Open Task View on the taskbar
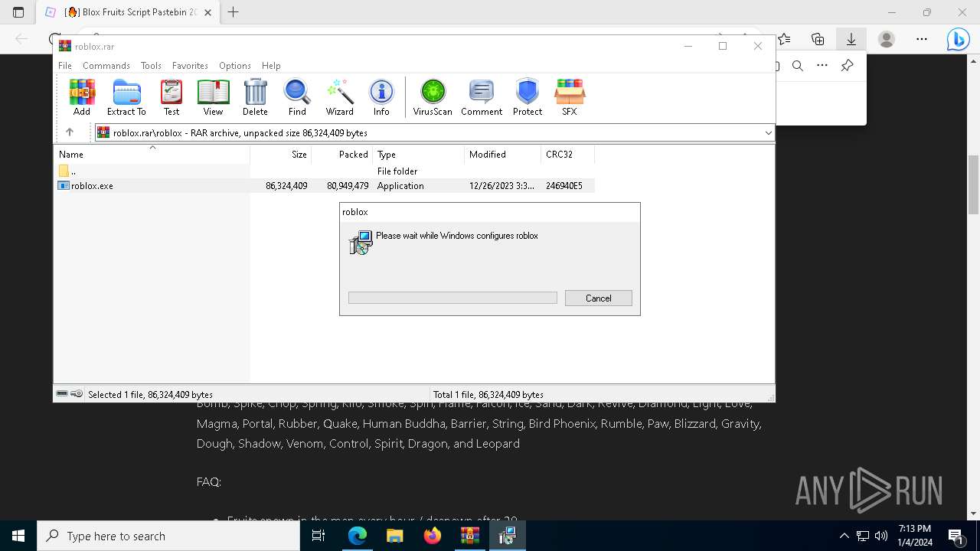 pyautogui.click(x=318, y=536)
